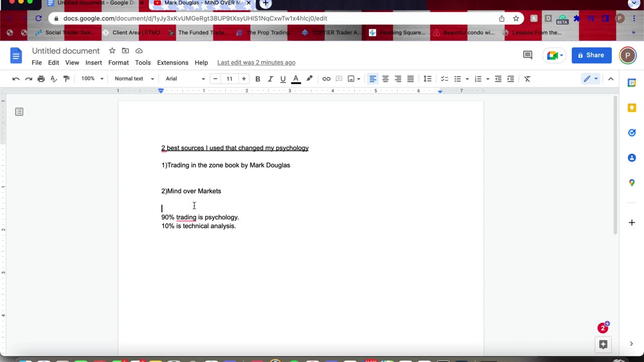Open the Help menu

201,63
